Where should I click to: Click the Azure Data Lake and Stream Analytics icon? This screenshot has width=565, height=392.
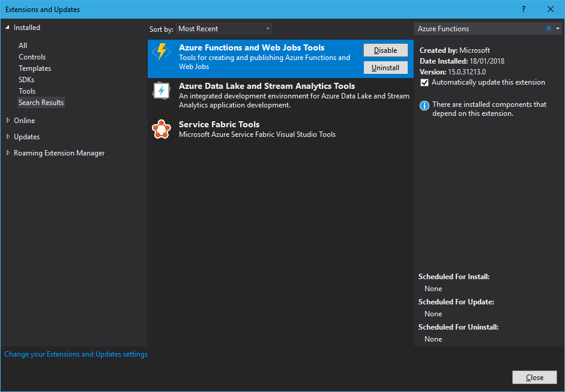[162, 91]
